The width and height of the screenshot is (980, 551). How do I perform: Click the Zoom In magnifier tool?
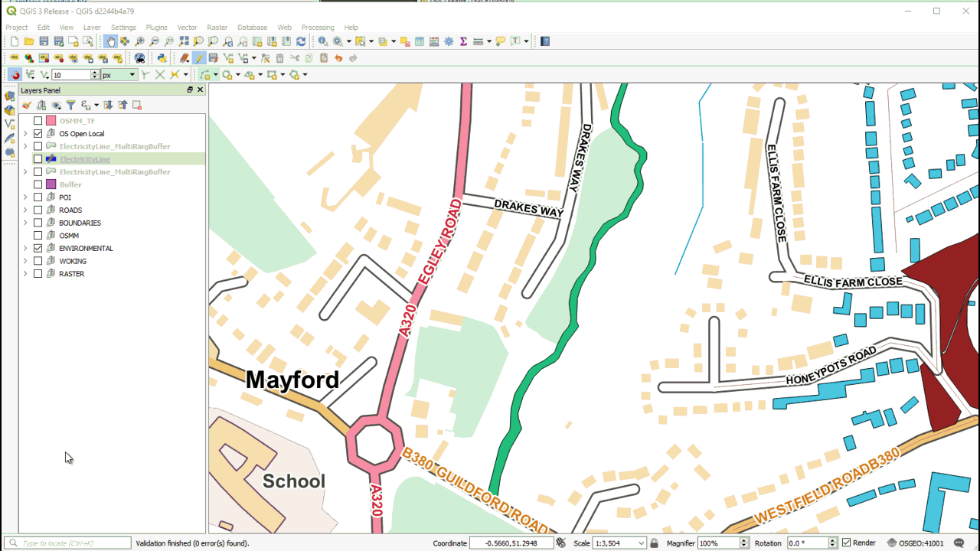pyautogui.click(x=139, y=41)
